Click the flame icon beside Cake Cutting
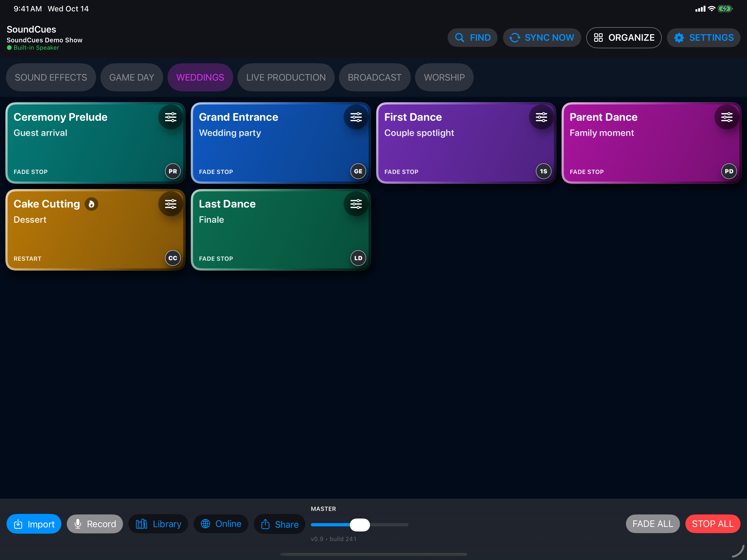 [x=91, y=204]
